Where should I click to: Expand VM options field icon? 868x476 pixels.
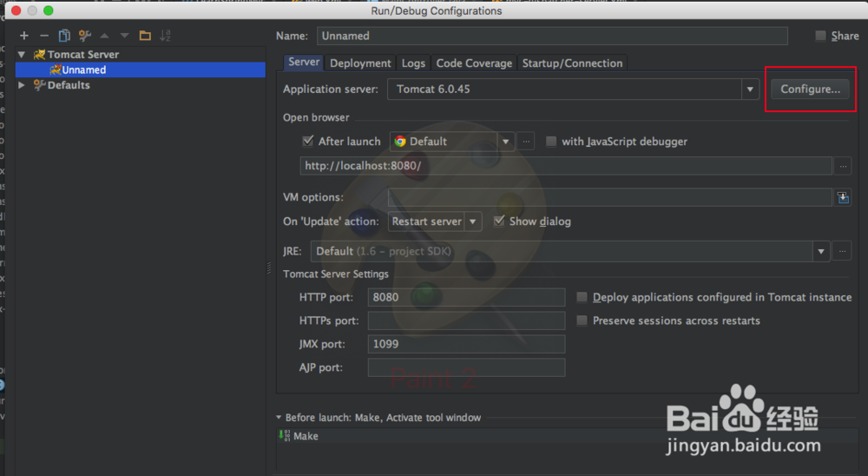(x=843, y=197)
